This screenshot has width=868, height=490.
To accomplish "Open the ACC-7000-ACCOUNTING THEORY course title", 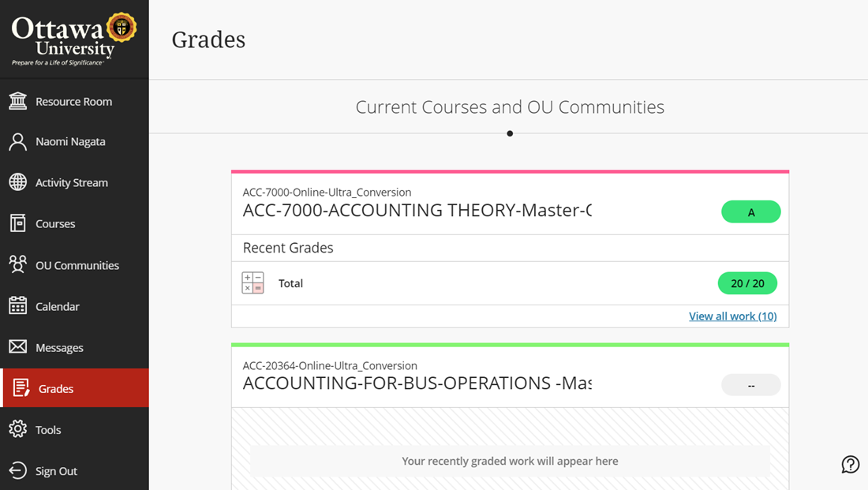I will [417, 211].
